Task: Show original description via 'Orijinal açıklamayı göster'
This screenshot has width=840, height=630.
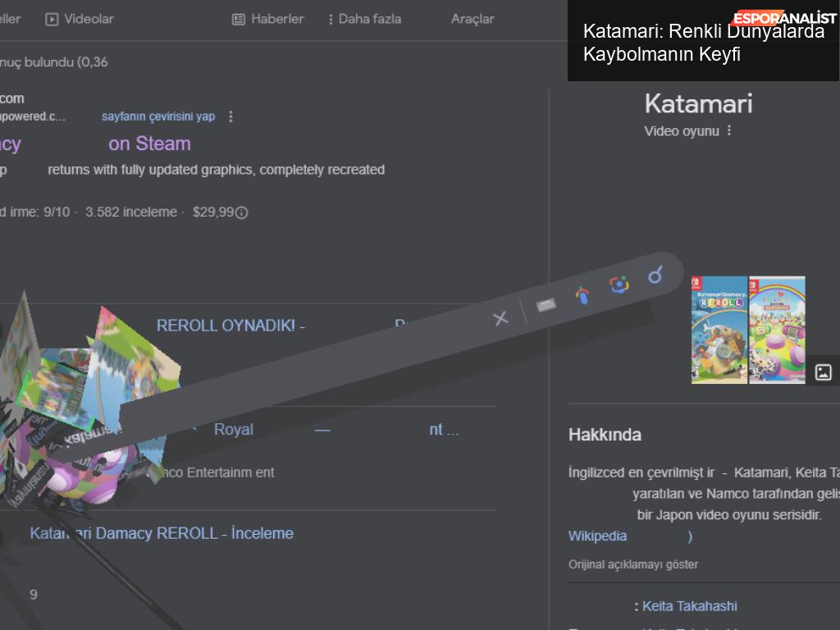Action: click(633, 564)
